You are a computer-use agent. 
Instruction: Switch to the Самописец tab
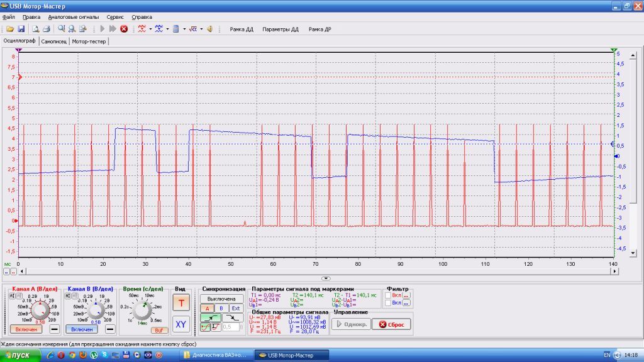coord(54,41)
